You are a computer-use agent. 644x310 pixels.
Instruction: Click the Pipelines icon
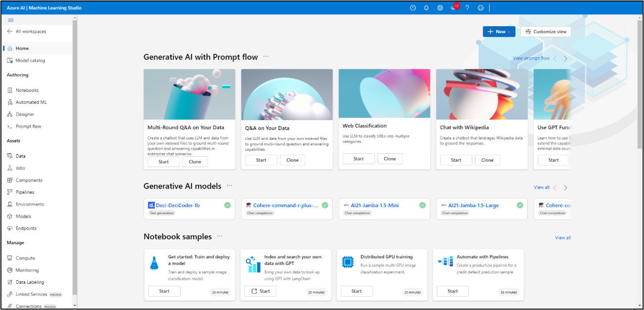10,192
